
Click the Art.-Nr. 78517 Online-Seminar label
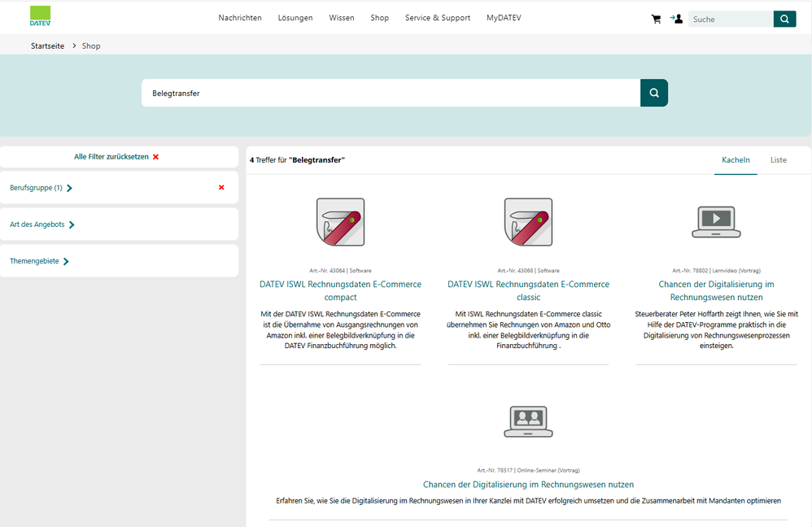pyautogui.click(x=528, y=471)
